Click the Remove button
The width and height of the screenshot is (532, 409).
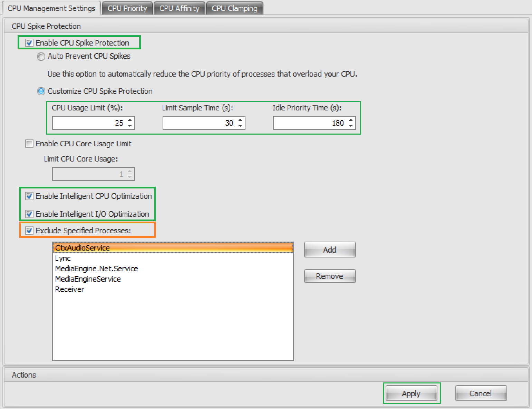[x=330, y=276]
